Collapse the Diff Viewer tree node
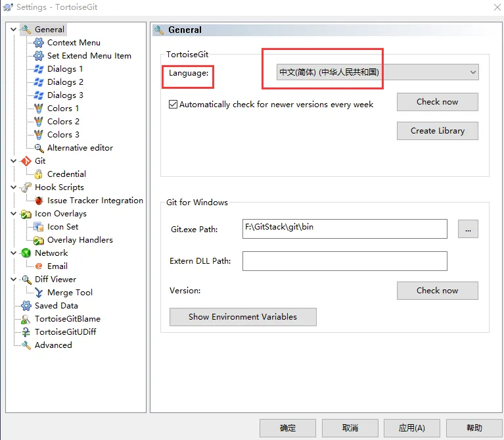This screenshot has height=440, width=504. [x=13, y=279]
